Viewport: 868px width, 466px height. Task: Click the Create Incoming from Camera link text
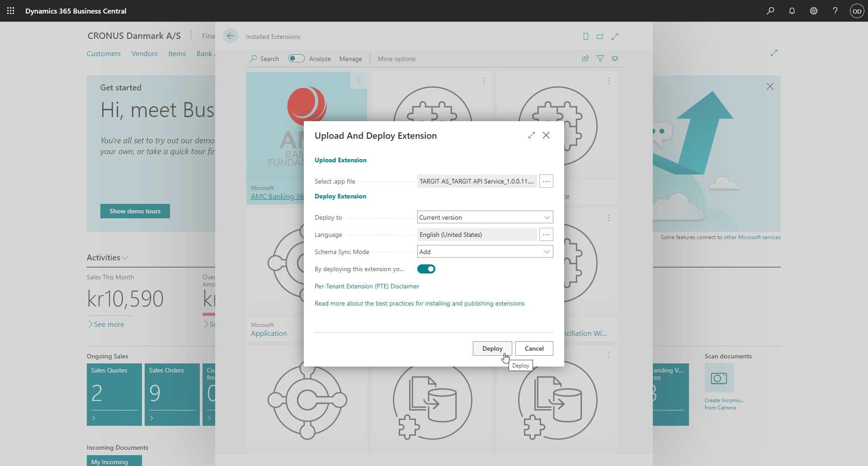click(725, 404)
